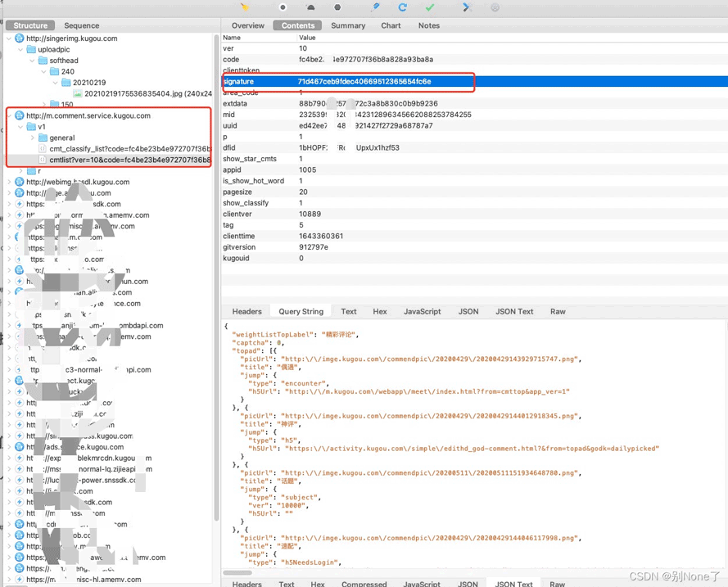728x587 pixels.
Task: Expand the general folder
Action: (x=33, y=138)
